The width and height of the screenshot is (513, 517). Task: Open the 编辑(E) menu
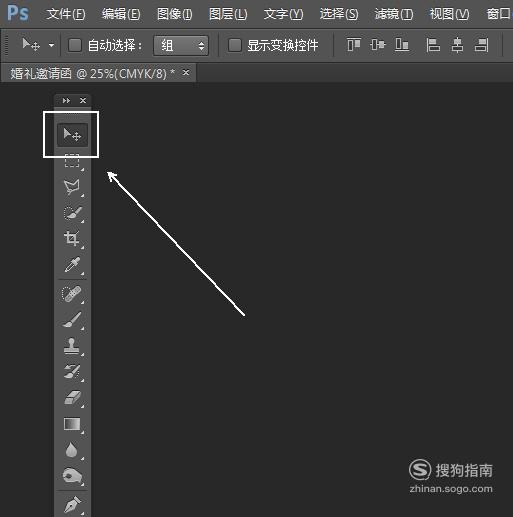pos(121,14)
